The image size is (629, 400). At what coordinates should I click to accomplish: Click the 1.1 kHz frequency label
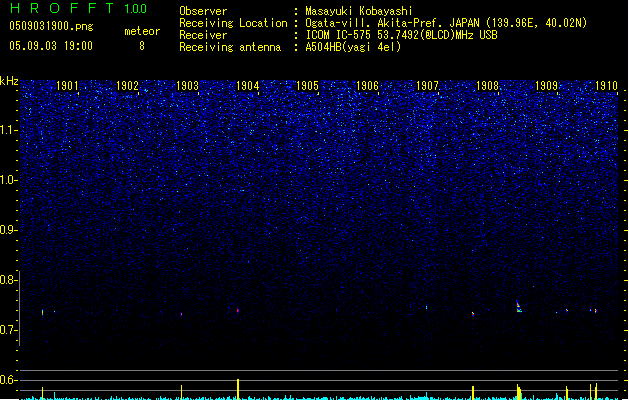(9, 130)
